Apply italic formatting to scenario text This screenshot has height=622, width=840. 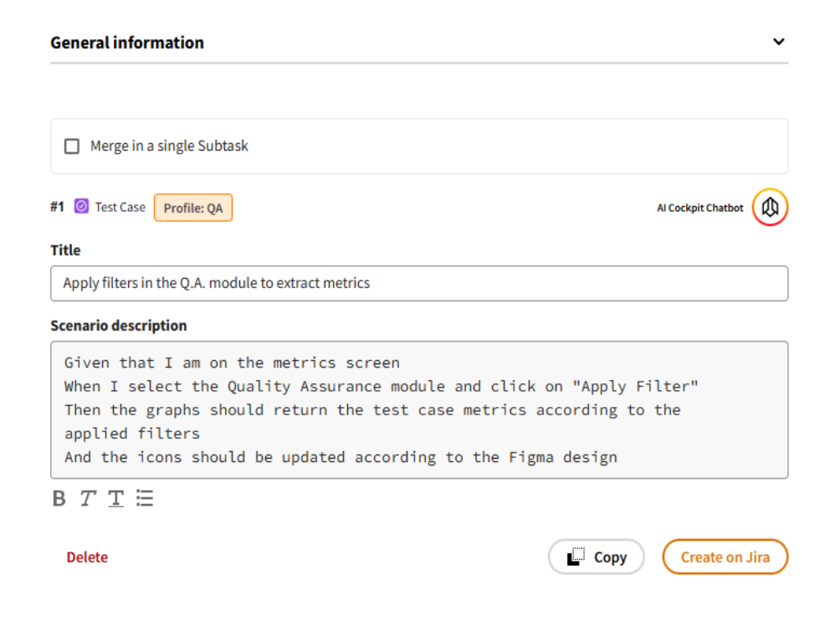87,499
